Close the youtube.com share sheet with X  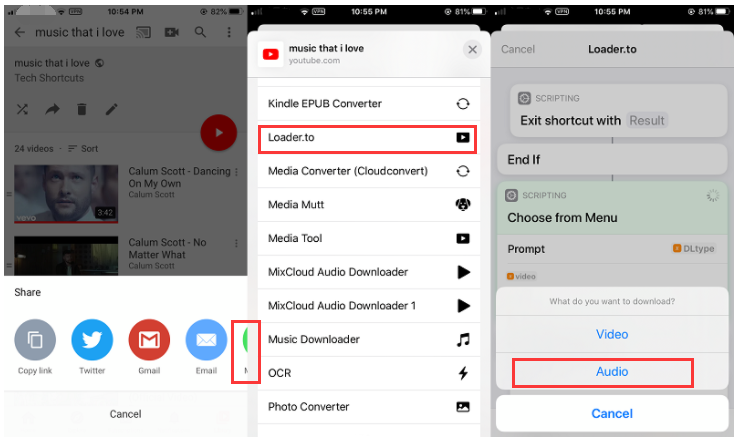tap(472, 50)
